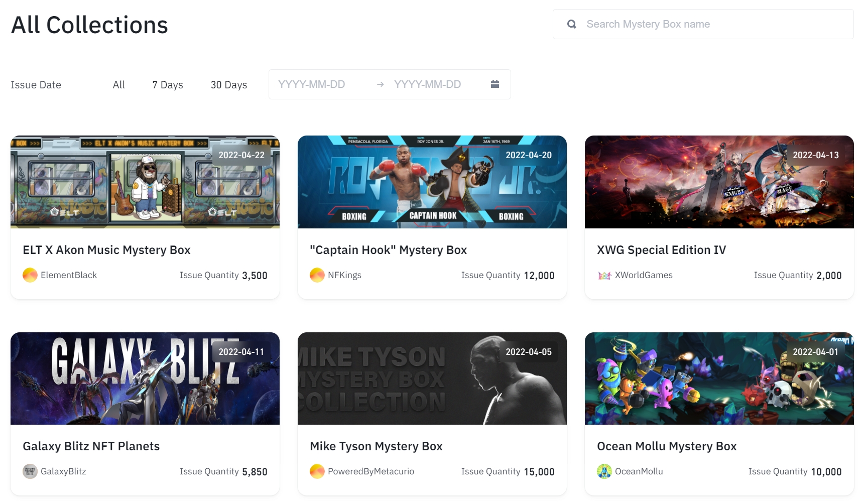Focus the Search Mystery Box name field
Image resolution: width=866 pixels, height=504 pixels.
(x=713, y=24)
